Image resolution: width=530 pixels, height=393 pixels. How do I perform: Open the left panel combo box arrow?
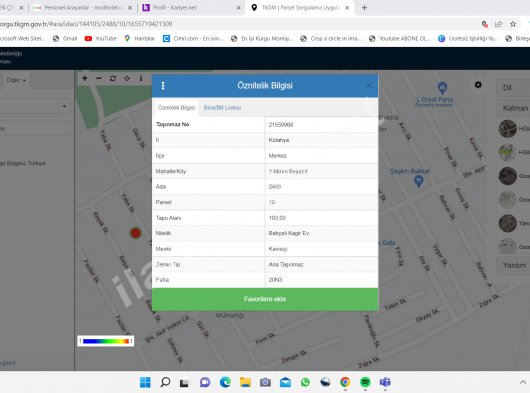point(64,106)
